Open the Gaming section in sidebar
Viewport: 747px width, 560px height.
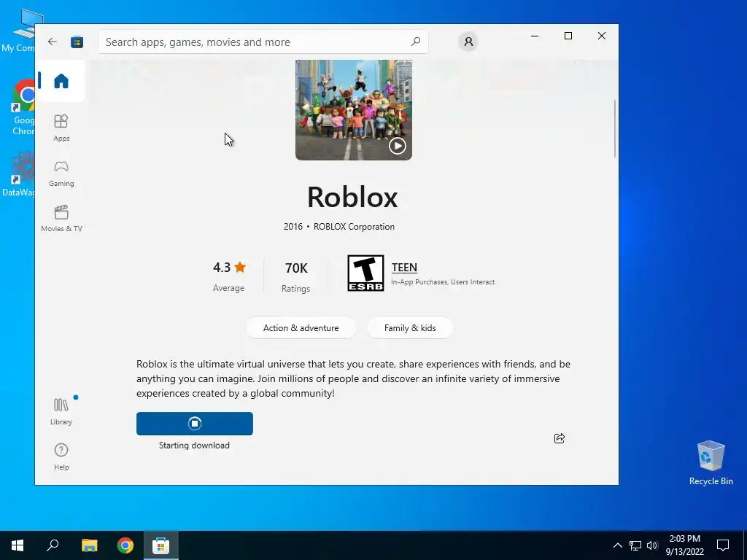61,174
